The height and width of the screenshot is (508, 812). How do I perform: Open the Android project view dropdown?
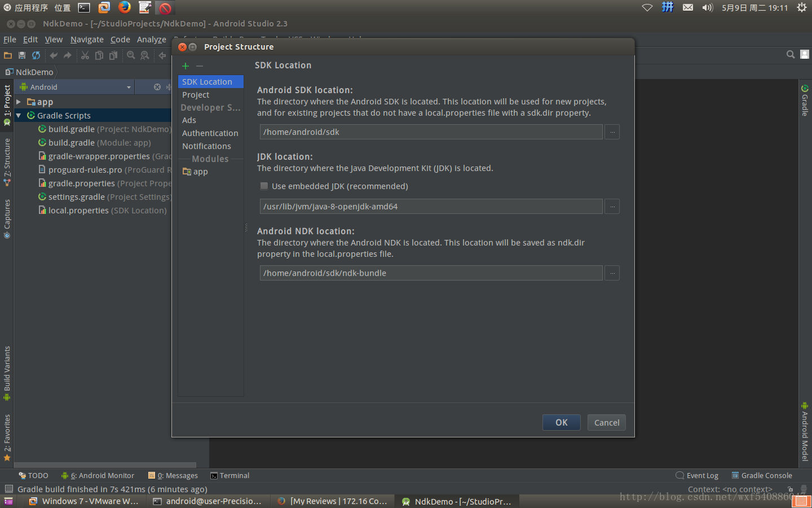76,87
